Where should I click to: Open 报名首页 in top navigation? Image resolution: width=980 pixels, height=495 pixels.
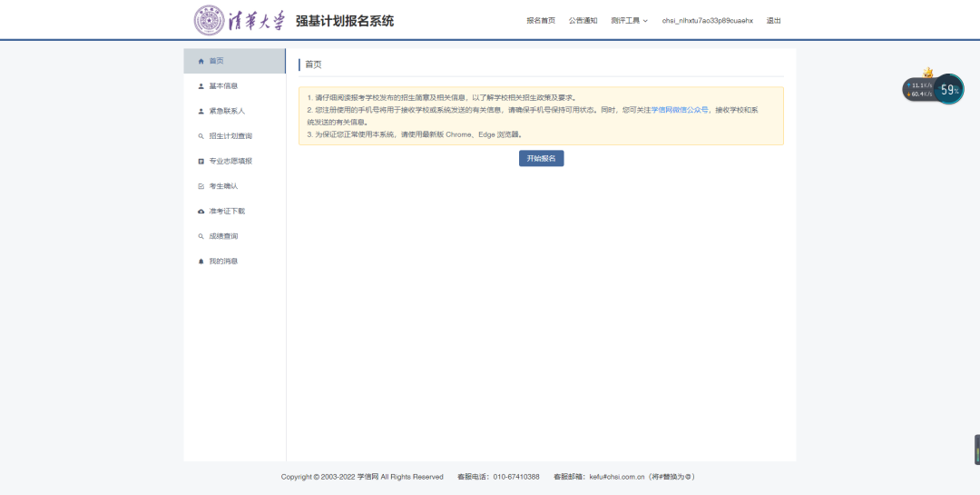click(x=541, y=21)
